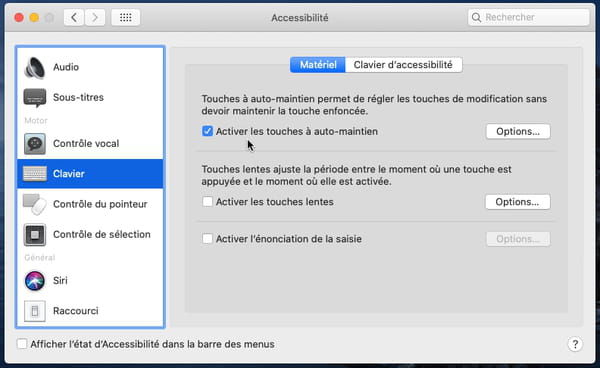Open the Contrôle du pointeur icon
Viewport: 600px width, 368px height.
click(x=35, y=204)
